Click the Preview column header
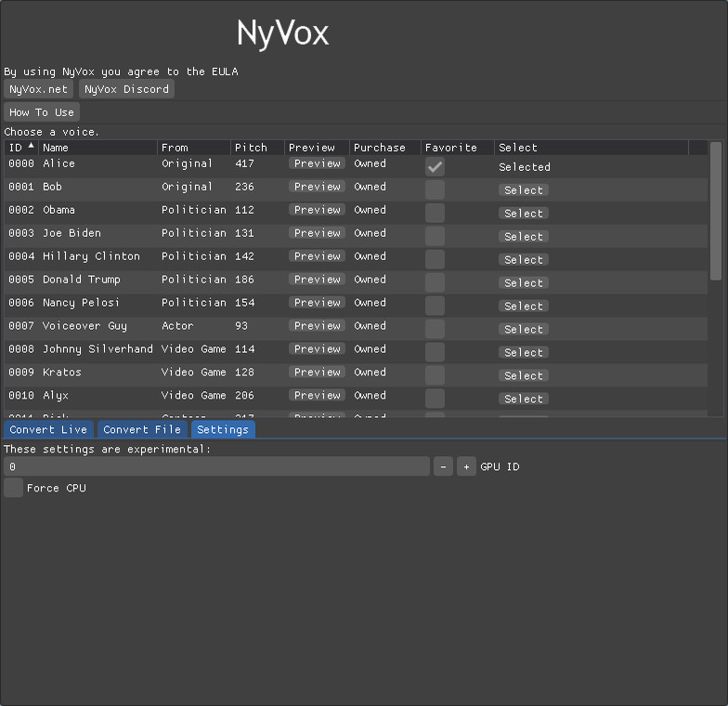This screenshot has width=728, height=706. point(318,148)
